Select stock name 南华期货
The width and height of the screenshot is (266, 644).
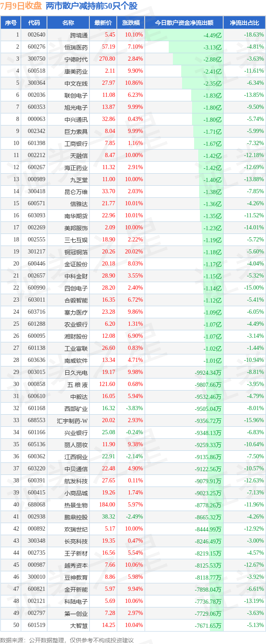point(76,216)
